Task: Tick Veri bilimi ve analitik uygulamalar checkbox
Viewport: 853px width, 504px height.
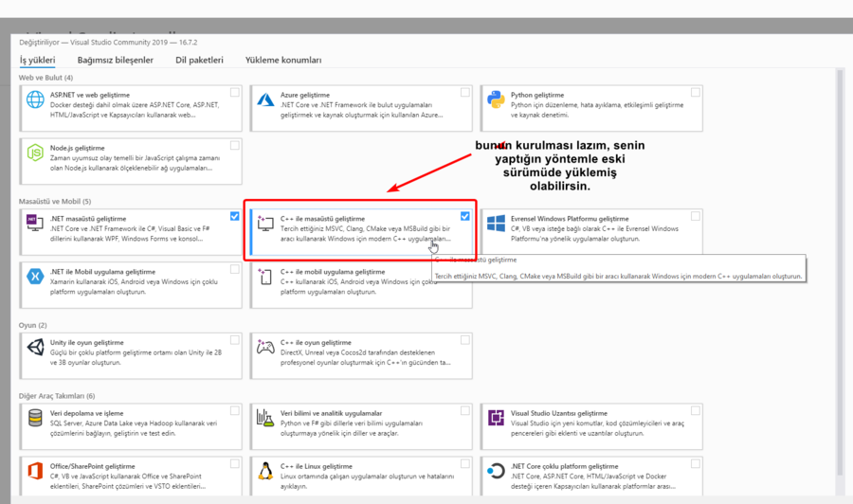Action: click(465, 411)
